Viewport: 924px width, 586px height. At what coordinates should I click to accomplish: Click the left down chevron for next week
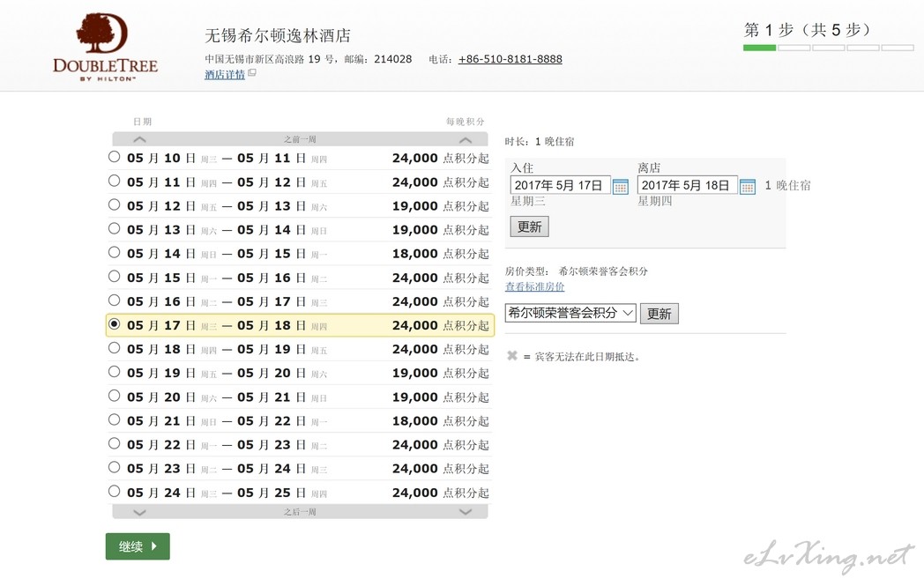click(139, 512)
